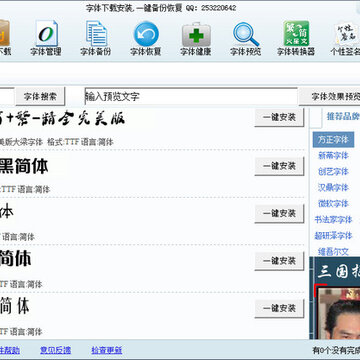
Task: Launch 字体预览 magnifier icon
Action: 246,38
